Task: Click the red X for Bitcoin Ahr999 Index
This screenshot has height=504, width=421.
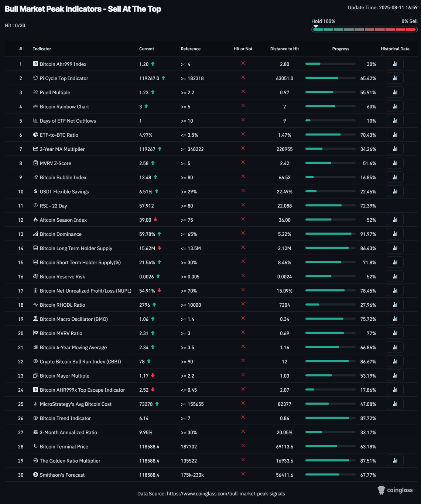Action: point(243,63)
